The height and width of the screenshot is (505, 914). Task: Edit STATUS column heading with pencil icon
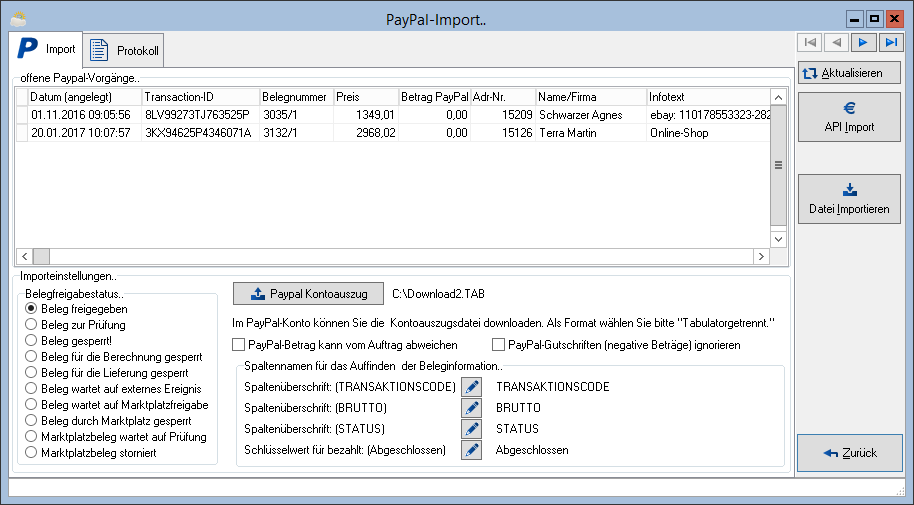click(x=472, y=429)
